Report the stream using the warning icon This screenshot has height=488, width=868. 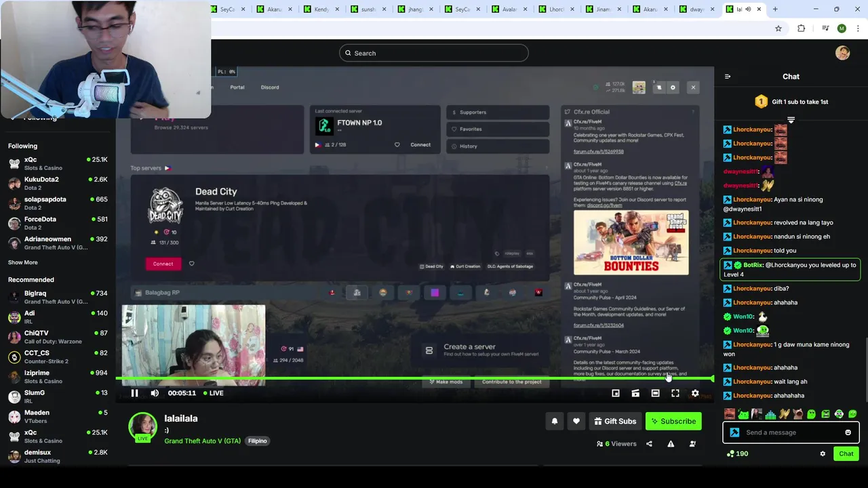pyautogui.click(x=671, y=444)
